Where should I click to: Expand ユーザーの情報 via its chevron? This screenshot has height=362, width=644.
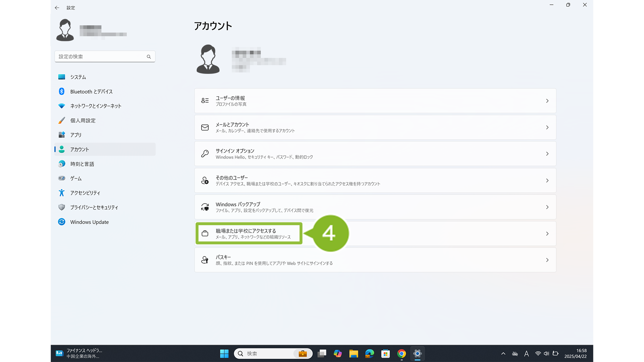click(x=547, y=101)
